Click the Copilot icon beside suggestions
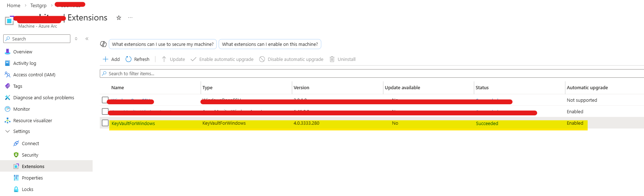The width and height of the screenshot is (644, 196). pos(103,44)
